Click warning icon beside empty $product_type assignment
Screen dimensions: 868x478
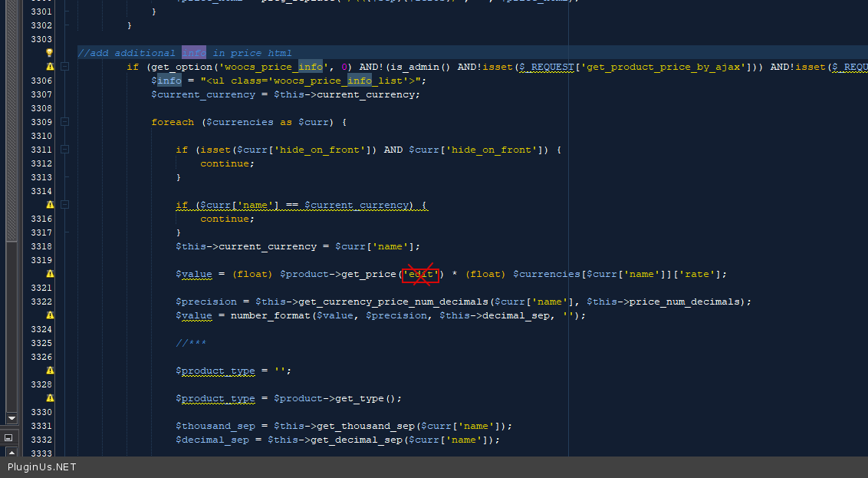click(x=50, y=371)
